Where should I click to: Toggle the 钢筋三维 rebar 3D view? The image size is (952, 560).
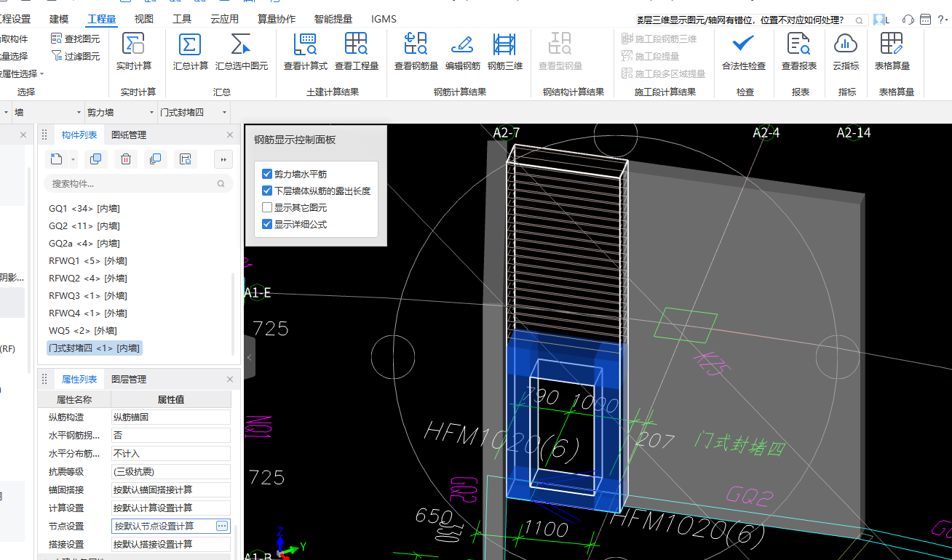click(x=505, y=52)
